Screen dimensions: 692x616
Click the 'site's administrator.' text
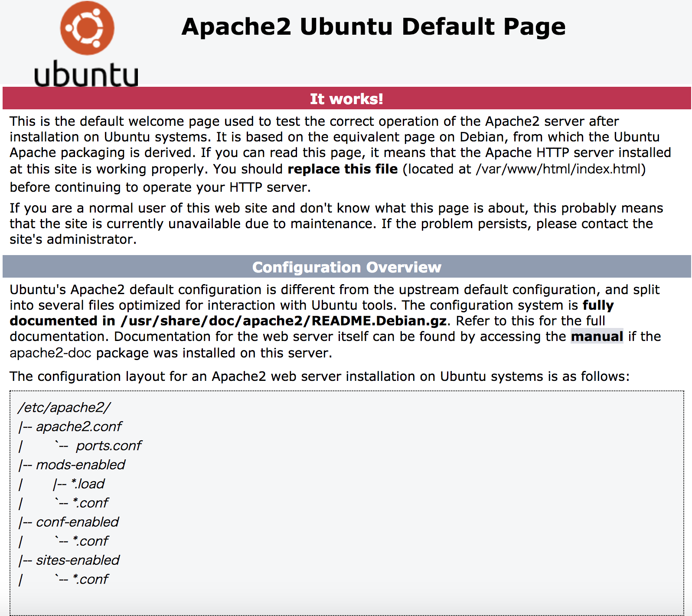coord(73,239)
